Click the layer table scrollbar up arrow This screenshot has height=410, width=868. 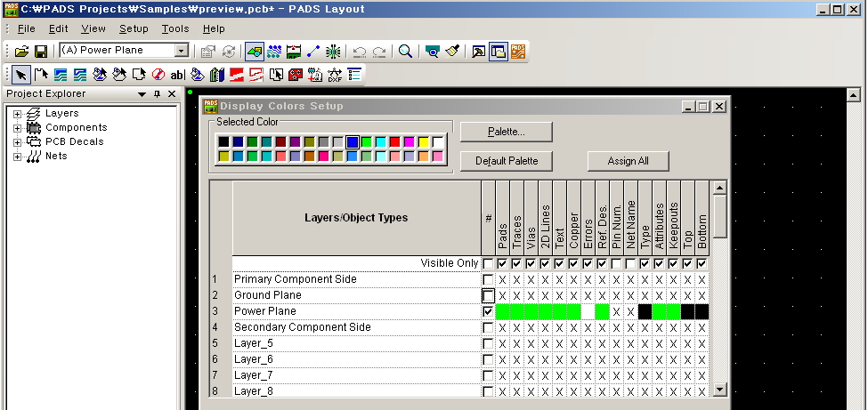click(x=719, y=188)
